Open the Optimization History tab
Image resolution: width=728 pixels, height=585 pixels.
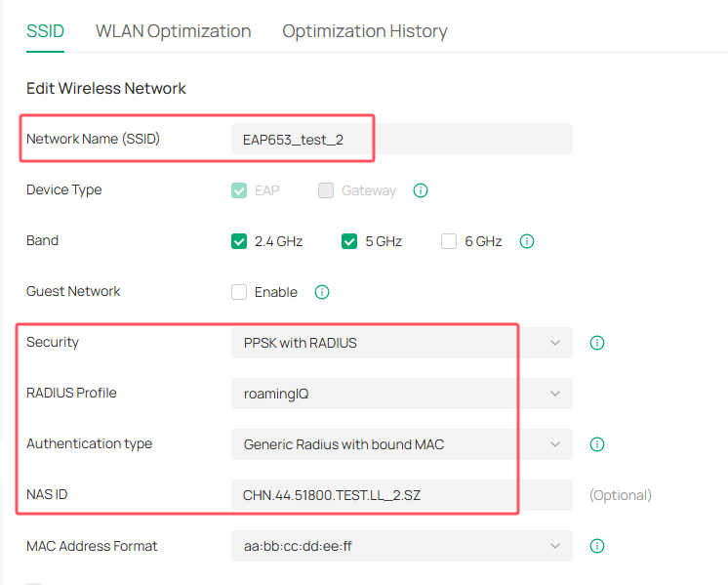coord(364,31)
